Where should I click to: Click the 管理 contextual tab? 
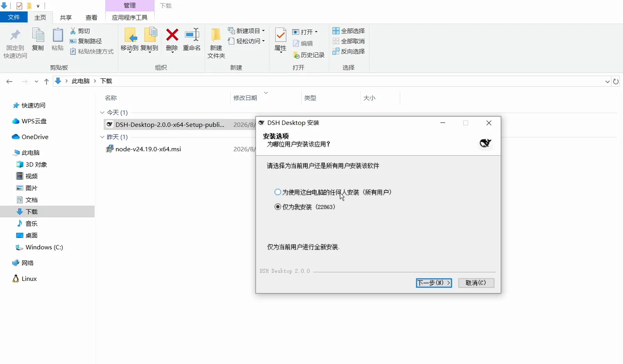click(130, 5)
